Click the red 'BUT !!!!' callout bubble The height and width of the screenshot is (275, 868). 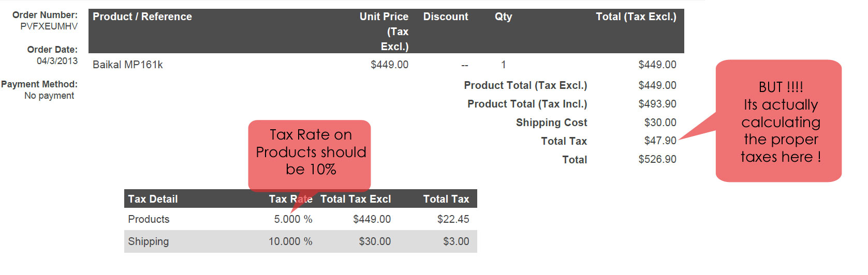(x=780, y=122)
